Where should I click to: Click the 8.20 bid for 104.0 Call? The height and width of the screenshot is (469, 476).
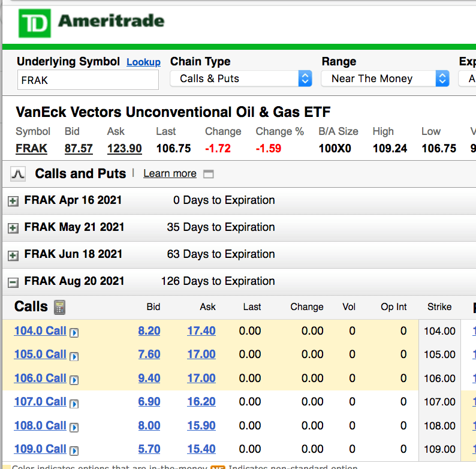pos(149,331)
